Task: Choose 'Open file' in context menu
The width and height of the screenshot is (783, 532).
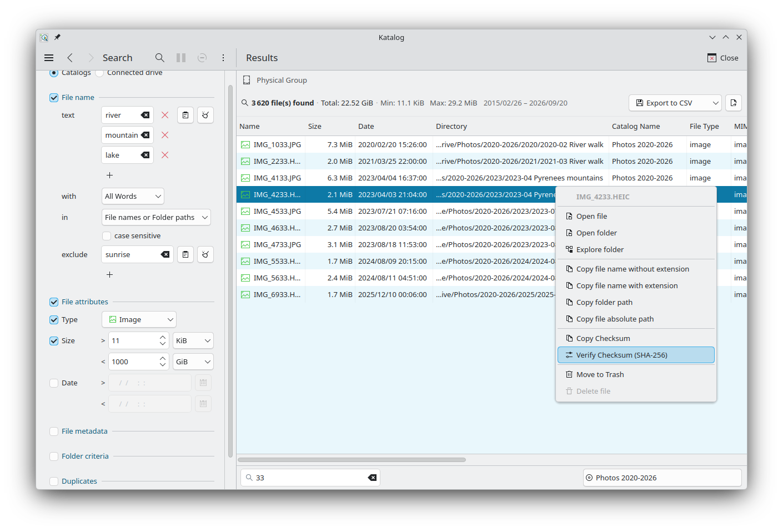Action: [636, 216]
